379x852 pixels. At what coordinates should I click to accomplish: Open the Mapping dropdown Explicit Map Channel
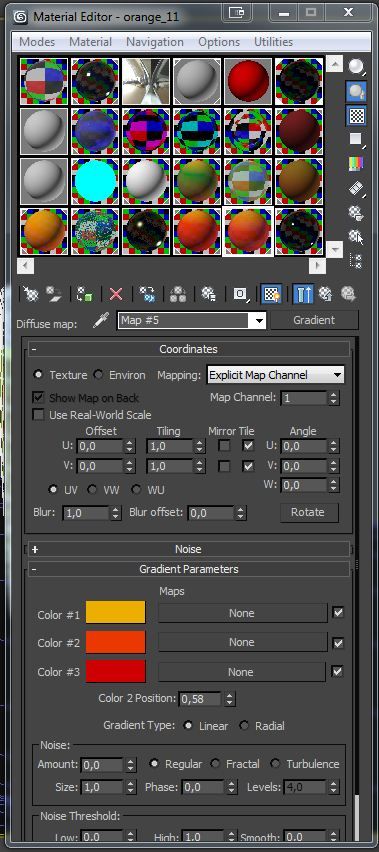tap(275, 375)
